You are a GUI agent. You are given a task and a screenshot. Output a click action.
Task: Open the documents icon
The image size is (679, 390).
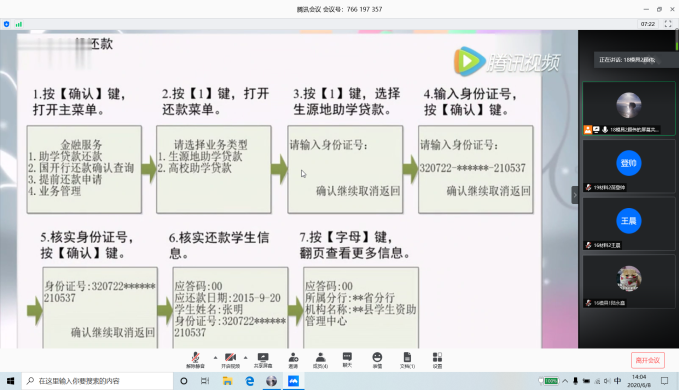[407, 360]
